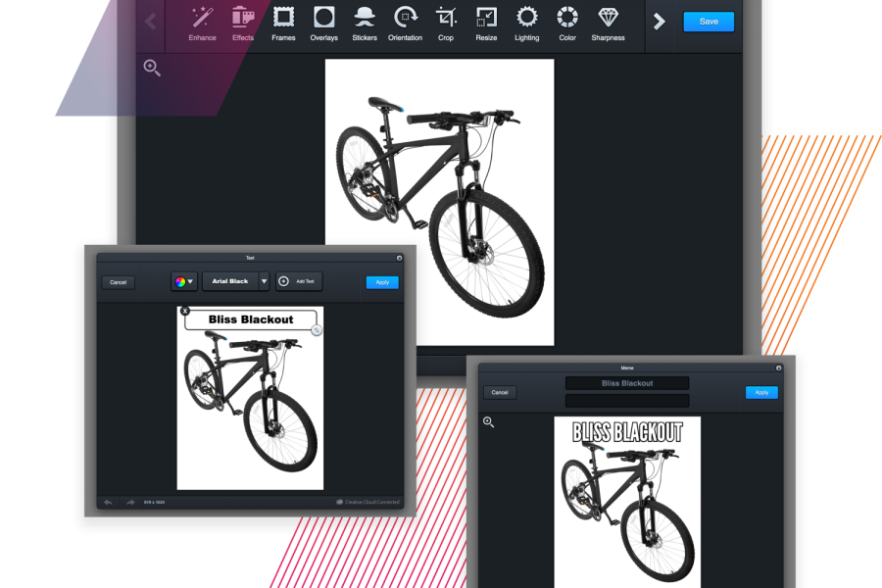Choose the Orientation tool

coord(405,24)
